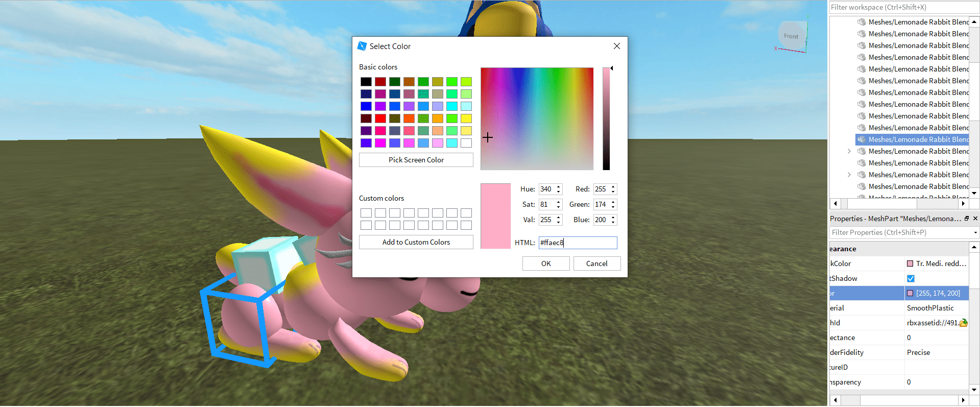Open the Filter Properties dropdown arrow

tap(975, 232)
